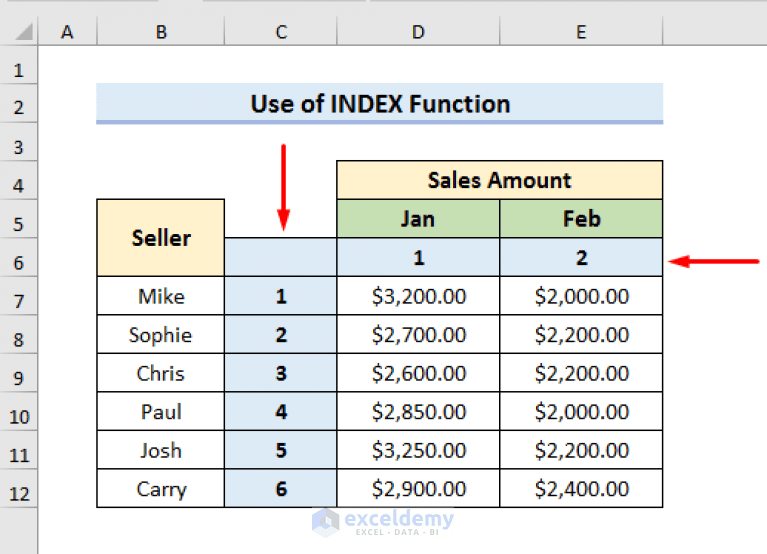Image resolution: width=767 pixels, height=554 pixels.
Task: Select row 11 header
Action: click(x=19, y=450)
